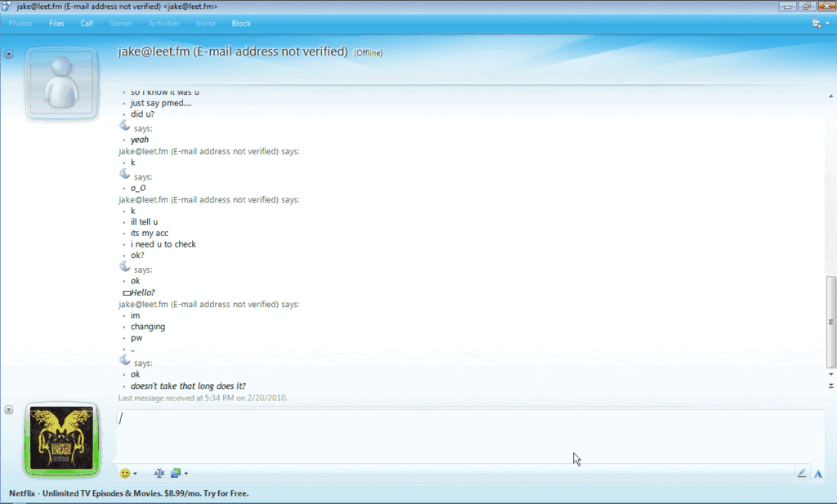Viewport: 837px width, 504px height.
Task: Click the contact name header text
Action: (233, 51)
